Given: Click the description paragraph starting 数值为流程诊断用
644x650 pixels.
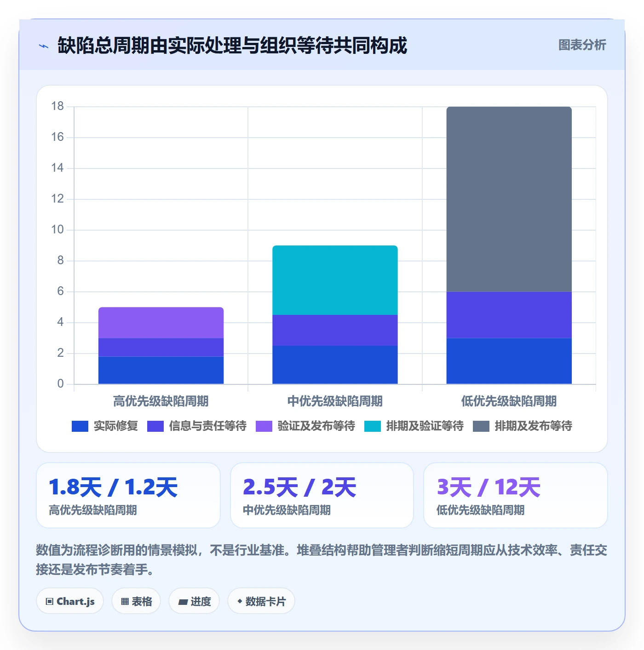Looking at the screenshot, I should tap(322, 560).
